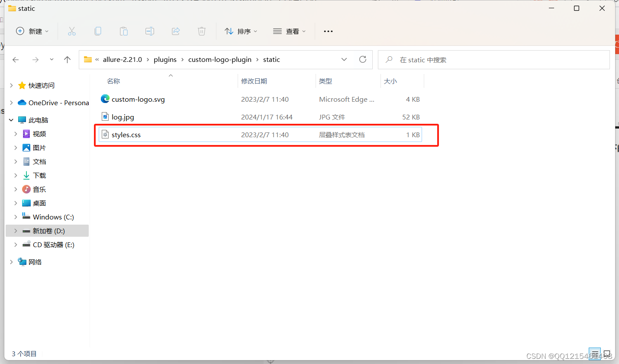Collapse This PC (此电脑) tree node
The height and width of the screenshot is (364, 619).
pyautogui.click(x=11, y=120)
